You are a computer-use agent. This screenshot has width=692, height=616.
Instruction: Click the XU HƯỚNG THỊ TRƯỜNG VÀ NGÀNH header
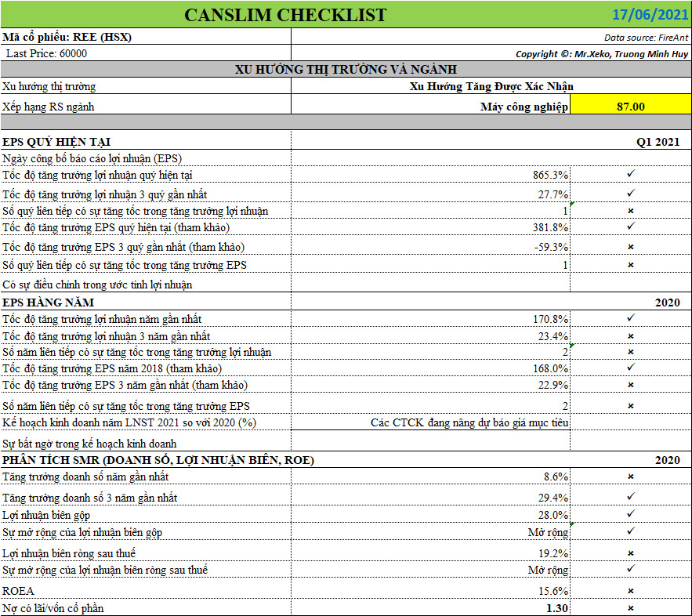click(346, 70)
